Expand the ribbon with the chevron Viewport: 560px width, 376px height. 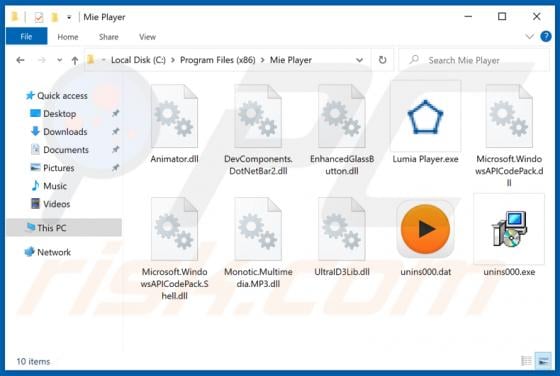529,36
